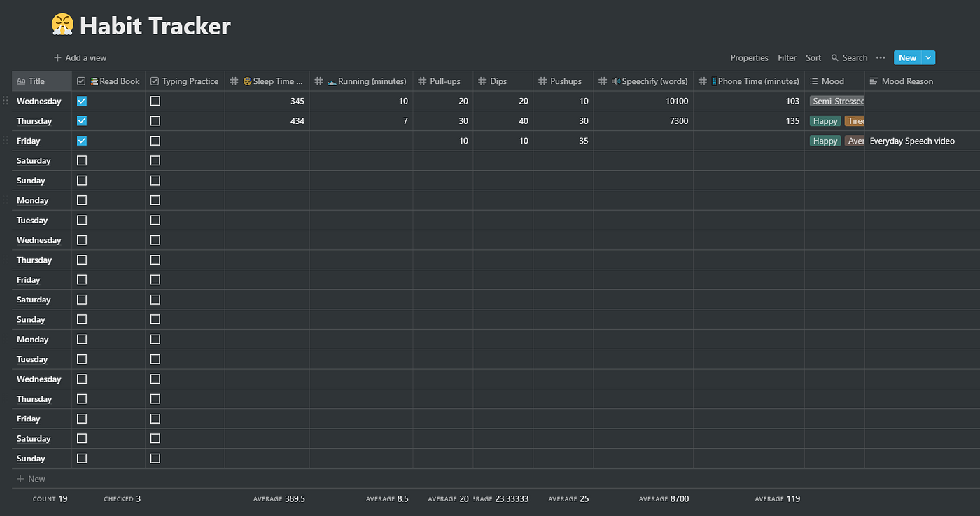The height and width of the screenshot is (516, 980).
Task: Click the plus icon beside Add a view
Action: tap(57, 58)
